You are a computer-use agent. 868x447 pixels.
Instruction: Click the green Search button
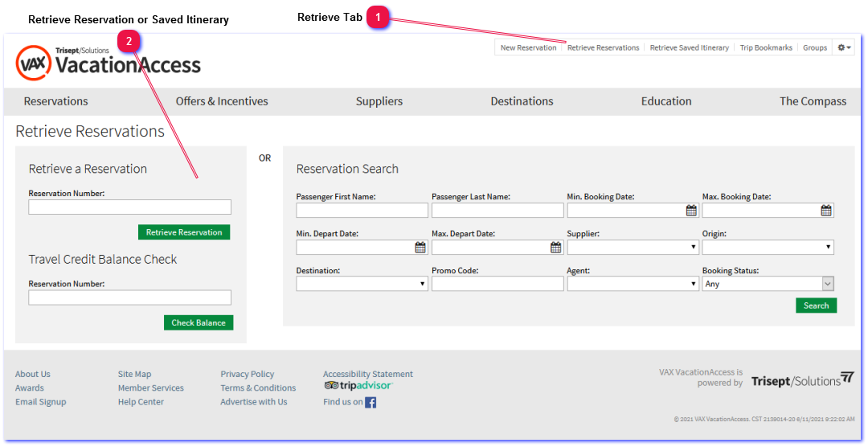(816, 306)
